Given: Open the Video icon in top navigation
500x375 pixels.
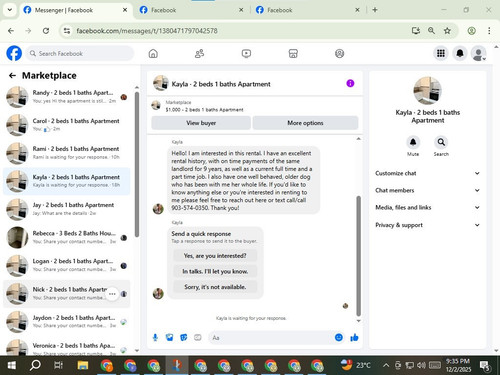Looking at the screenshot, I should pyautogui.click(x=246, y=54).
